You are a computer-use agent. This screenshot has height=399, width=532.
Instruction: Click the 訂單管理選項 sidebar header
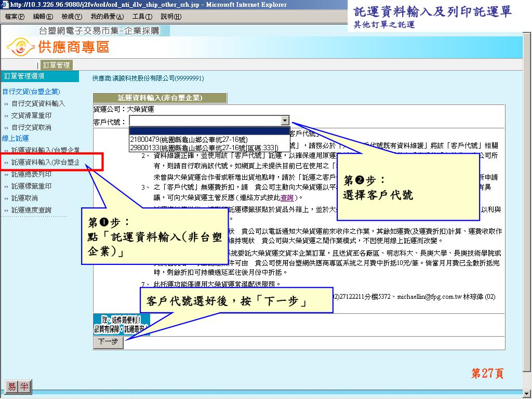[40, 76]
